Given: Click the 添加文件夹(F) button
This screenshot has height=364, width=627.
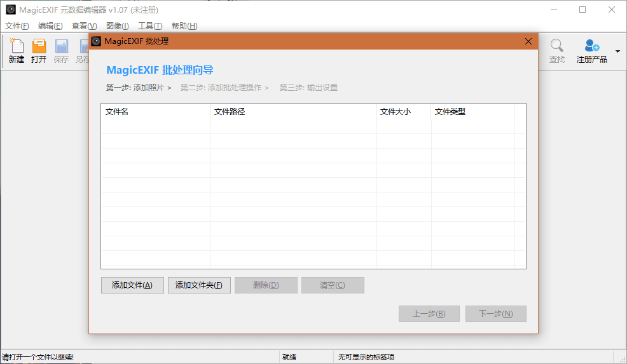Looking at the screenshot, I should [199, 285].
